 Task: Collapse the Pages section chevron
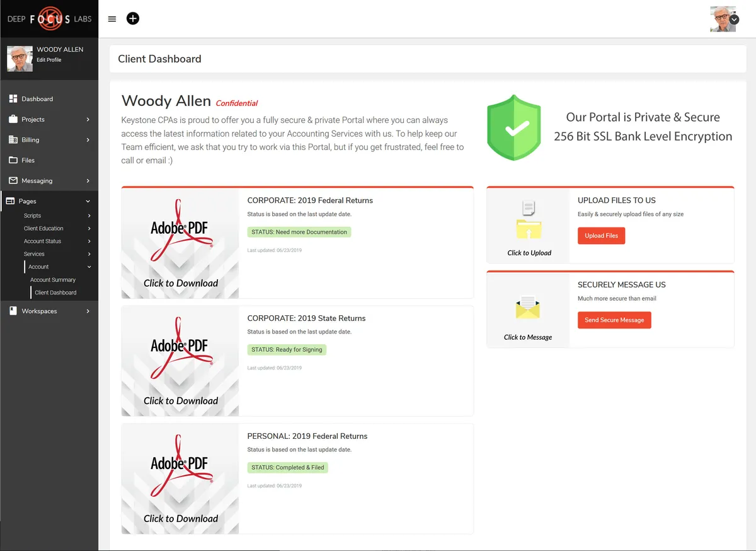pos(88,201)
